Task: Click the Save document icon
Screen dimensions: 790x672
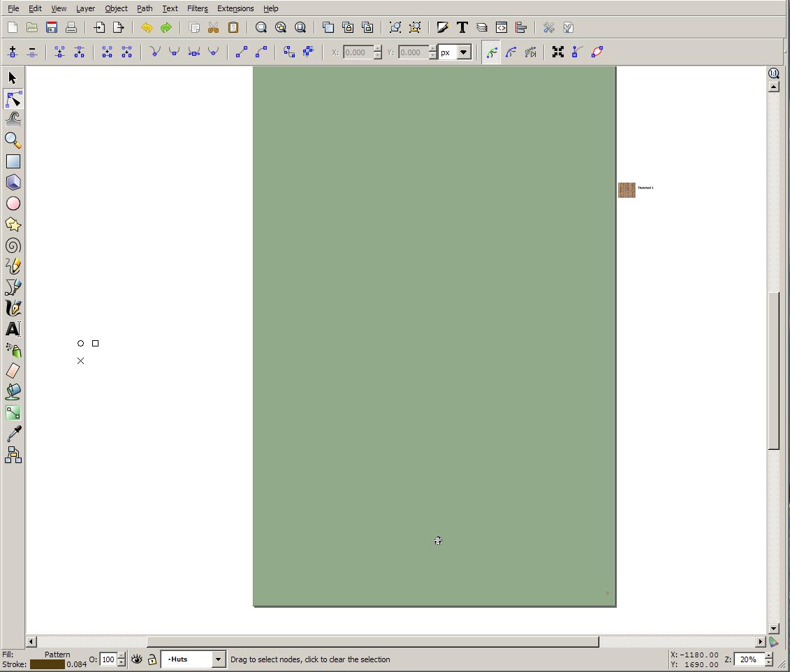Action: tap(52, 27)
